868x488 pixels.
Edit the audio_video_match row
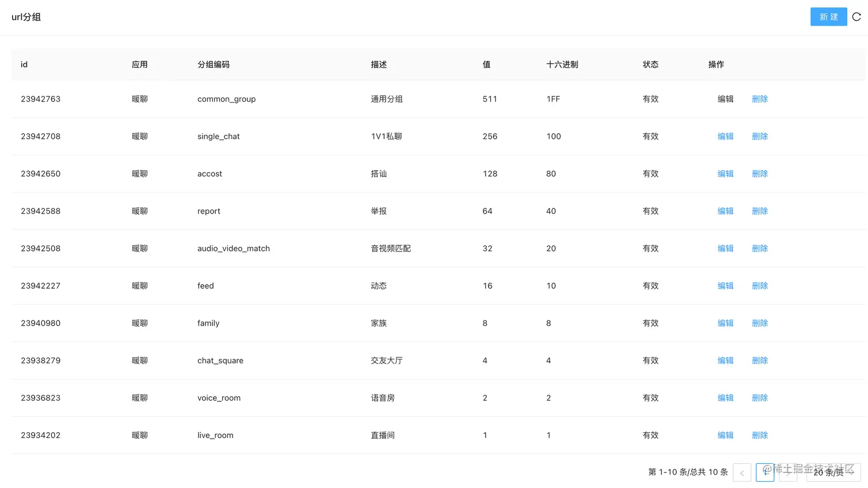[x=726, y=248]
